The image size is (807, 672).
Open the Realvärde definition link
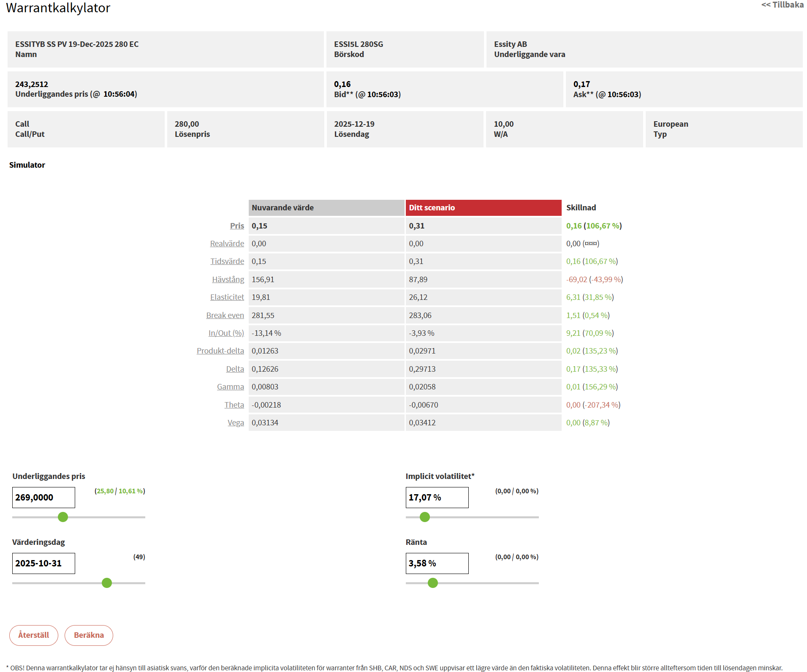click(227, 243)
